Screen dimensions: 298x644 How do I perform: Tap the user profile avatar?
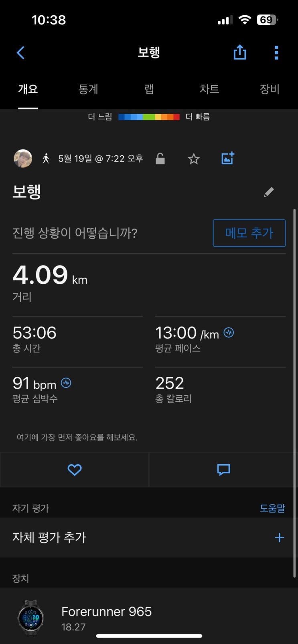tap(23, 159)
